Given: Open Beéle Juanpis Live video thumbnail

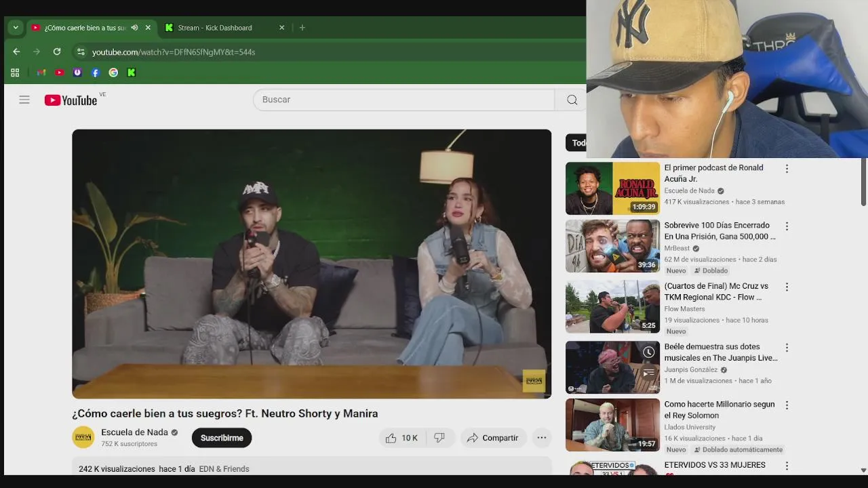Looking at the screenshot, I should point(612,367).
